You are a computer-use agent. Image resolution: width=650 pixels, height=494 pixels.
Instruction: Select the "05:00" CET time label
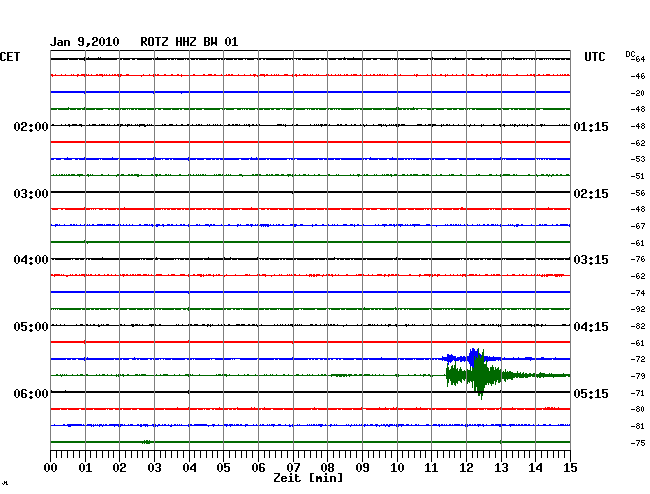click(x=31, y=327)
